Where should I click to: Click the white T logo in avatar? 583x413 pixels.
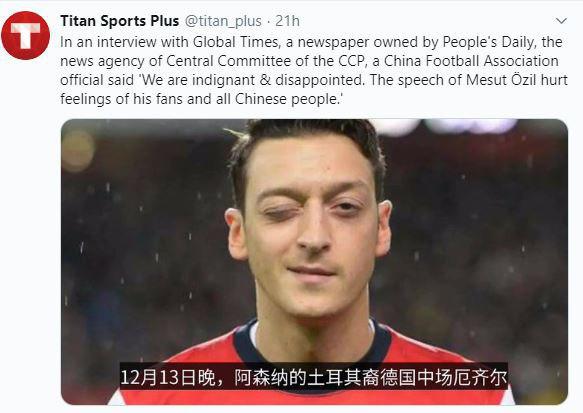coord(25,36)
